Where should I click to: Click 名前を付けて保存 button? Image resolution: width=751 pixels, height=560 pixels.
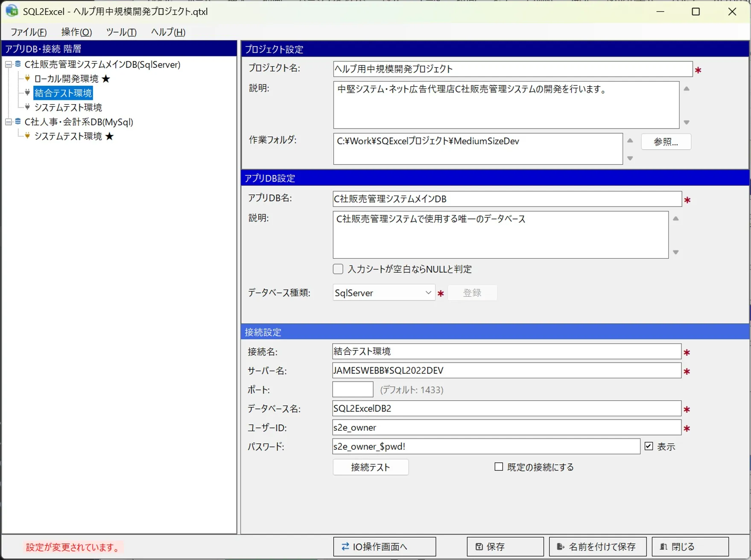coord(598,546)
